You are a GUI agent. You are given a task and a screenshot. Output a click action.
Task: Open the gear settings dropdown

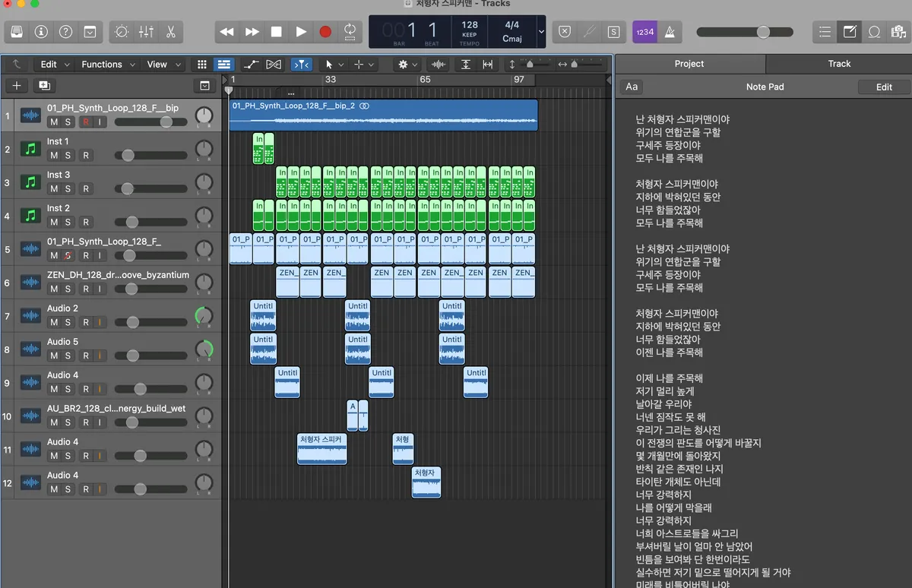pos(407,65)
